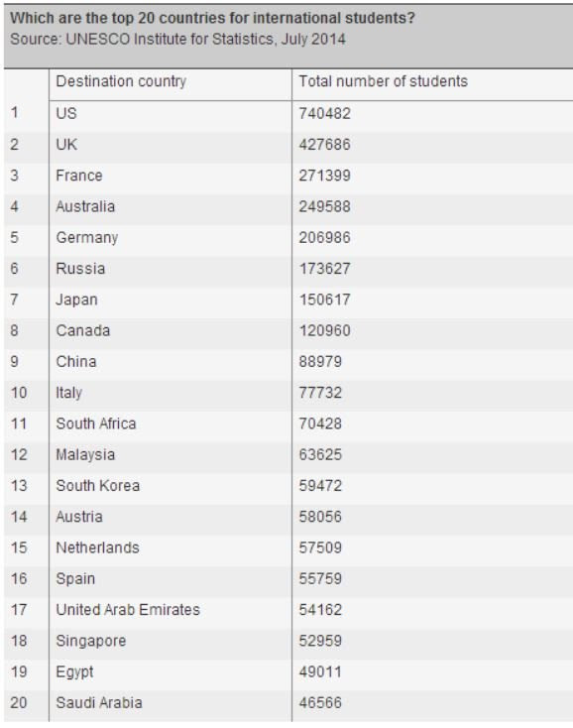Image resolution: width=573 pixels, height=728 pixels.
Task: Click the Malaysia student total 63625
Action: [320, 454]
